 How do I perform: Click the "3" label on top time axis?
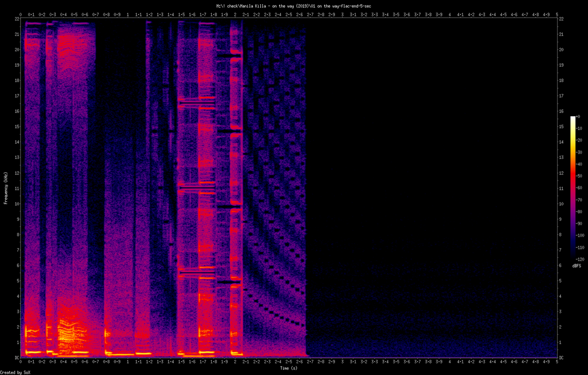(342, 15)
